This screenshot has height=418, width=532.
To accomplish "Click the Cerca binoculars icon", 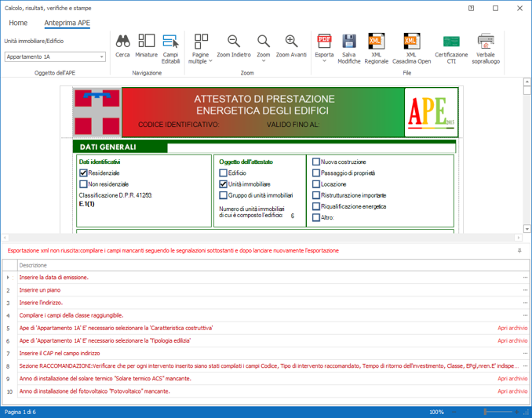I will 122,45.
